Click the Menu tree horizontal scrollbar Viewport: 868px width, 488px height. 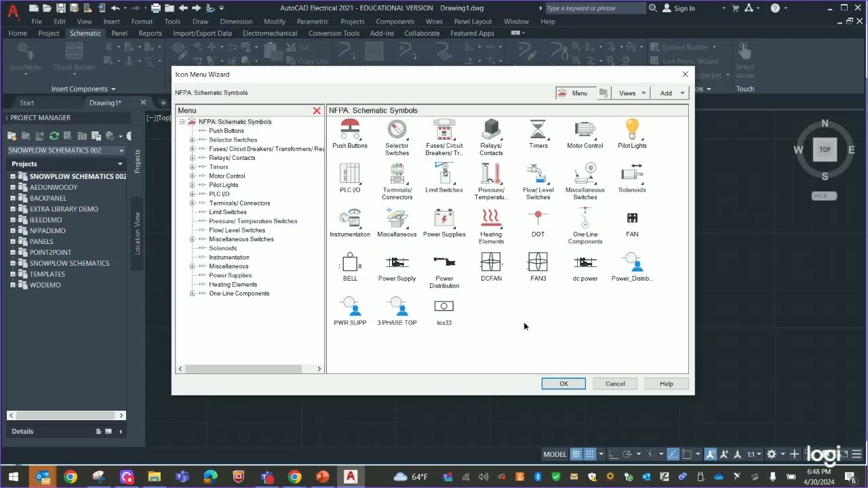243,369
